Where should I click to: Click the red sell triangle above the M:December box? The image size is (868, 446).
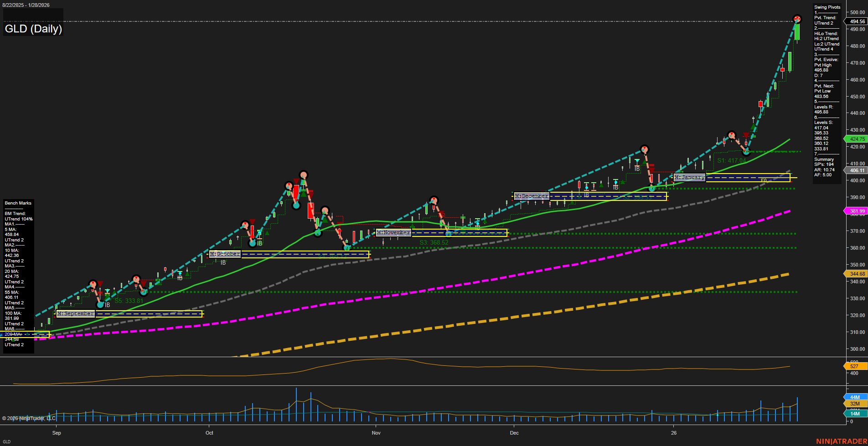(652, 168)
